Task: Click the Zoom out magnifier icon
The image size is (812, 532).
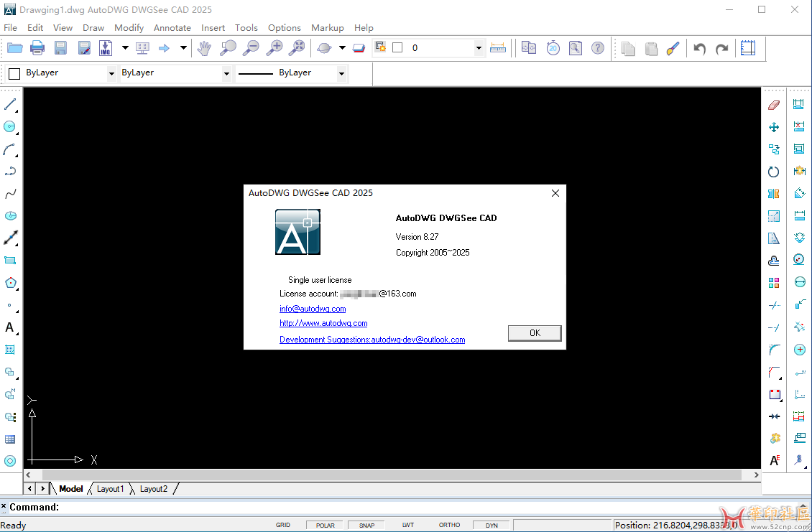Action: pos(252,48)
